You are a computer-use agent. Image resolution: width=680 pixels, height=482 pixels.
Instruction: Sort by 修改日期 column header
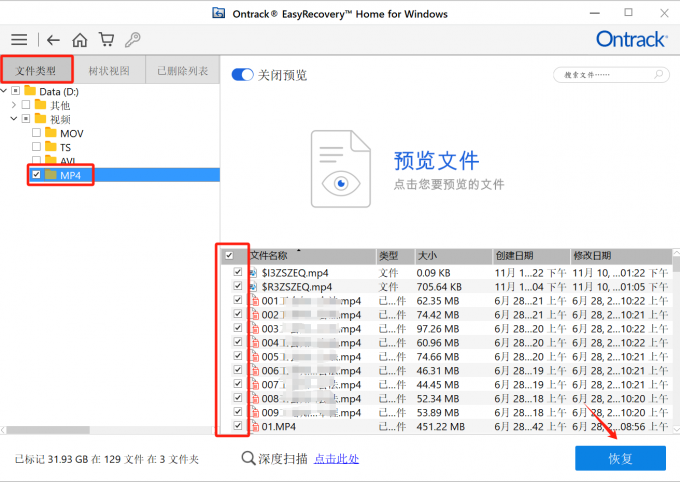[621, 256]
